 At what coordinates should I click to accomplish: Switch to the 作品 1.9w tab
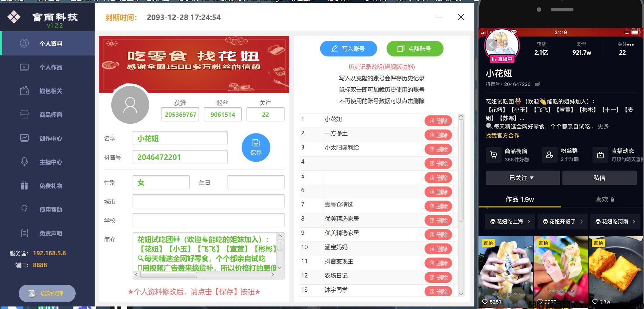click(520, 199)
